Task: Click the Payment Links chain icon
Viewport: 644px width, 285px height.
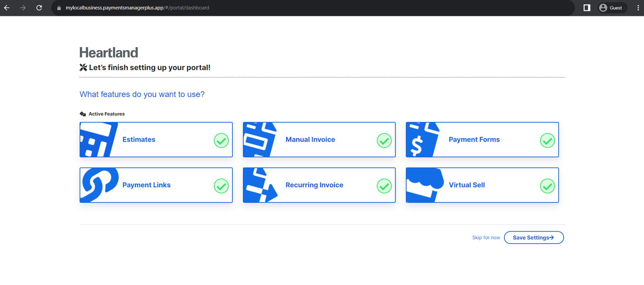Action: pos(100,185)
